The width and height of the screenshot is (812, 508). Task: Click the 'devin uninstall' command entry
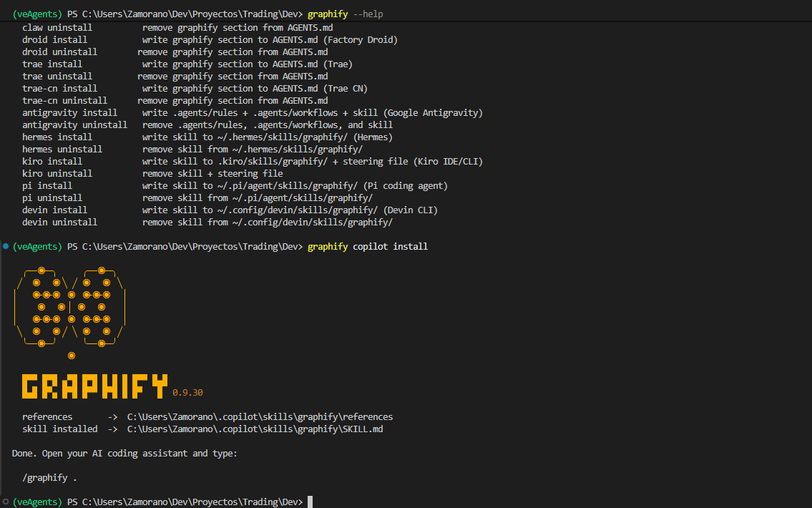pyautogui.click(x=59, y=222)
